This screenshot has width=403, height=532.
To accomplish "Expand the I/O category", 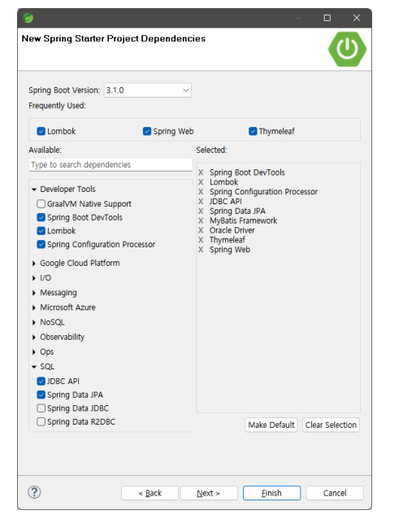I will click(x=34, y=278).
